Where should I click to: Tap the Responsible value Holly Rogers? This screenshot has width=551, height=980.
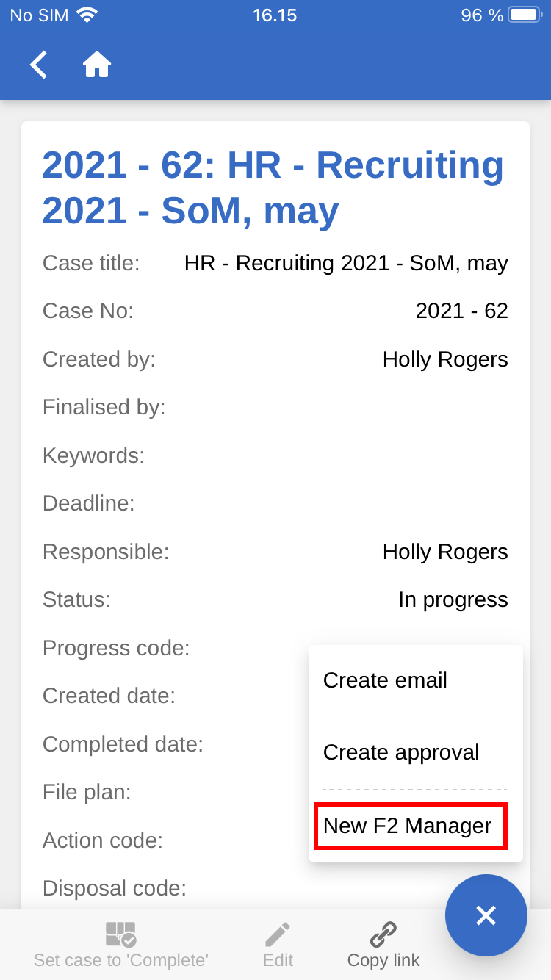[445, 552]
